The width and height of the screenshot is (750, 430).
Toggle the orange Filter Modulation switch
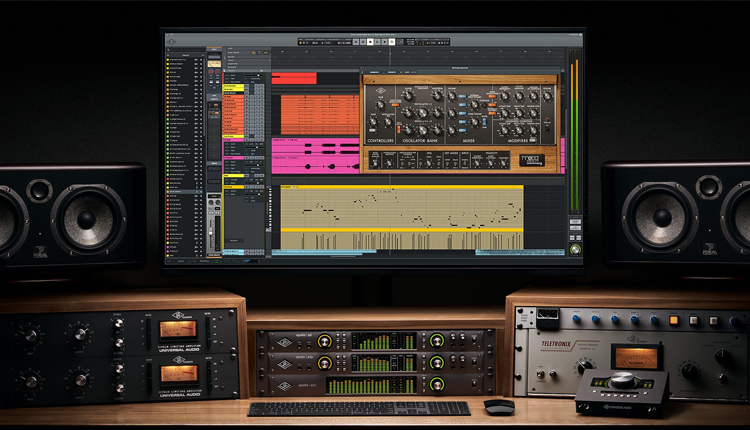492,96
